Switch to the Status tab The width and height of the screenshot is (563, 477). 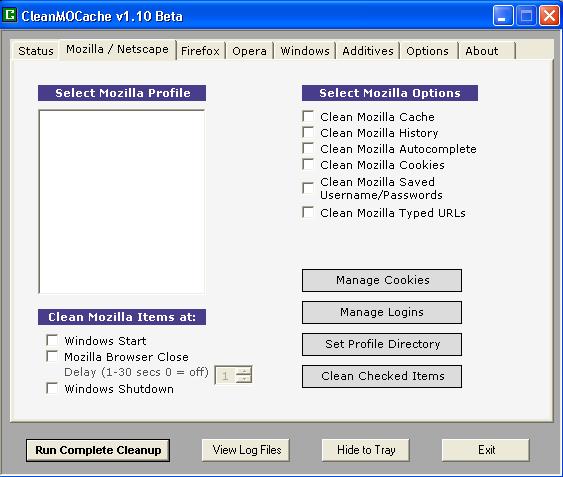[x=36, y=51]
